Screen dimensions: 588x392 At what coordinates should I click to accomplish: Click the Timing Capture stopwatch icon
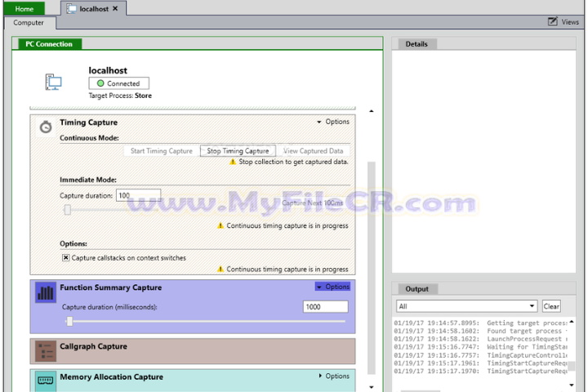(46, 127)
